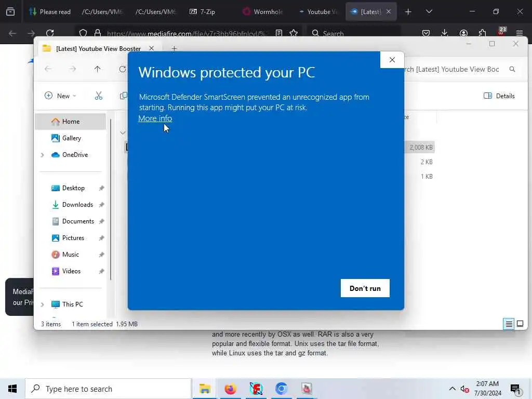
Task: Click the More info link in SmartScreen
Action: click(155, 118)
